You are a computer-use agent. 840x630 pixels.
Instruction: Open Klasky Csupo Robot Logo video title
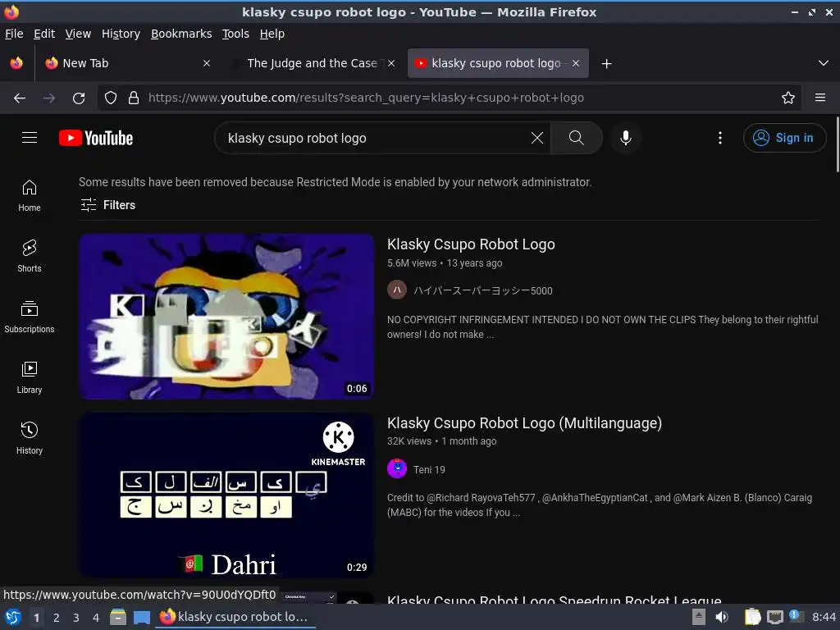471,244
